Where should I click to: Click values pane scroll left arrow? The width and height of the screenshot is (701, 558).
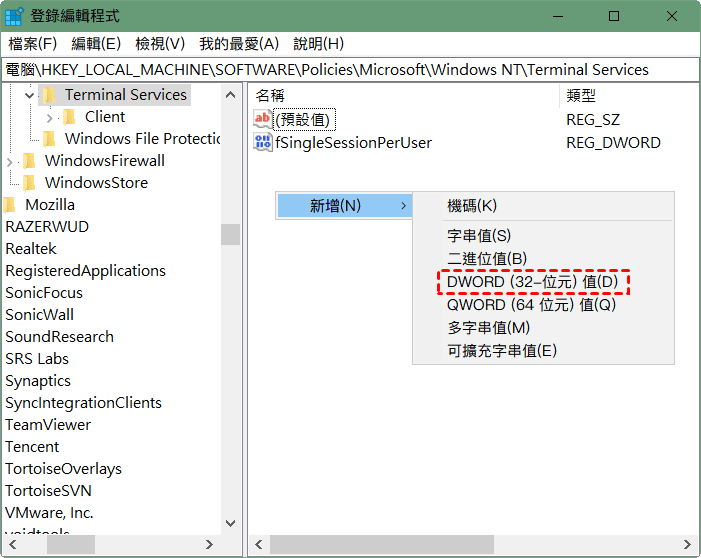click(x=258, y=545)
